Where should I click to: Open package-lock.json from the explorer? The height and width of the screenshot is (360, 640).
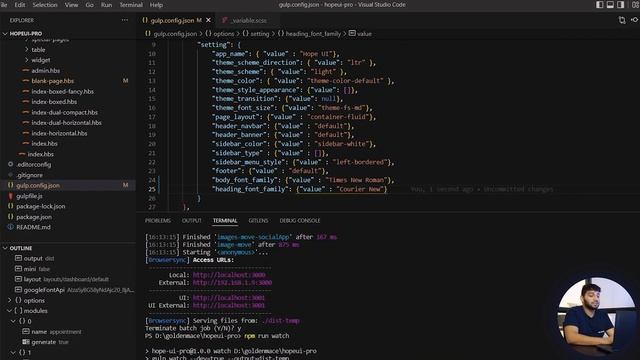point(41,206)
